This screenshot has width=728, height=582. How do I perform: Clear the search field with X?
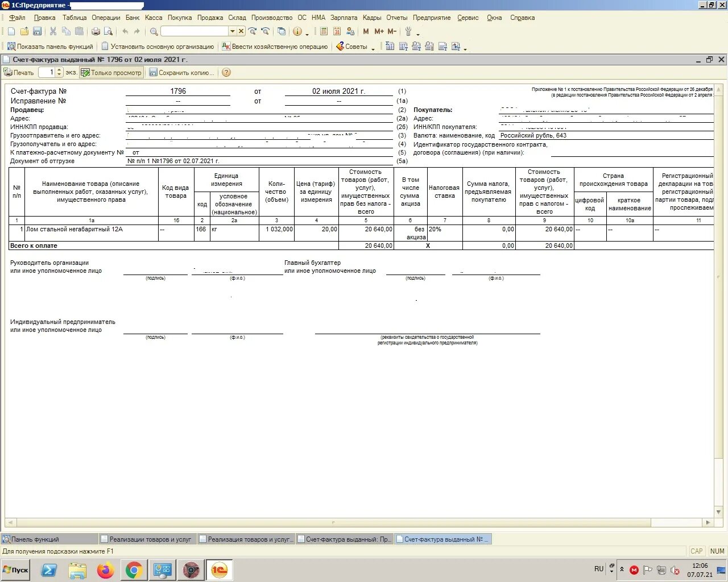click(x=241, y=32)
